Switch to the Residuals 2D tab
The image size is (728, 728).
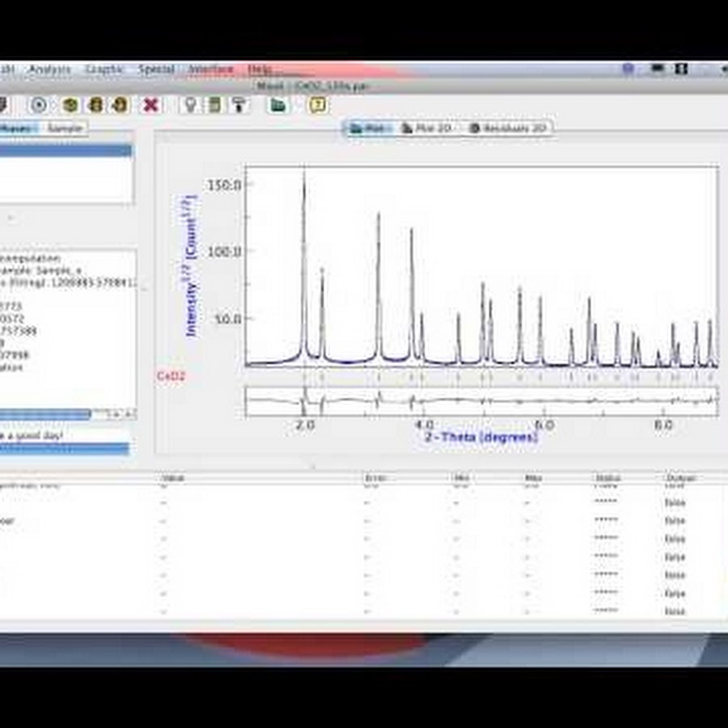508,129
